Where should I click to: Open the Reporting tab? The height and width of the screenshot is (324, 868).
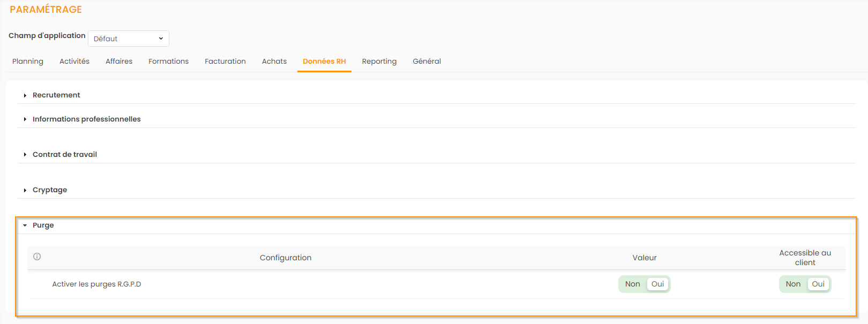(x=379, y=62)
